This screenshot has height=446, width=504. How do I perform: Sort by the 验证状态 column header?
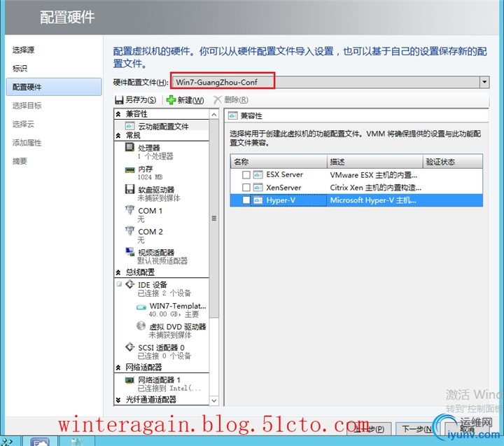[x=453, y=162]
